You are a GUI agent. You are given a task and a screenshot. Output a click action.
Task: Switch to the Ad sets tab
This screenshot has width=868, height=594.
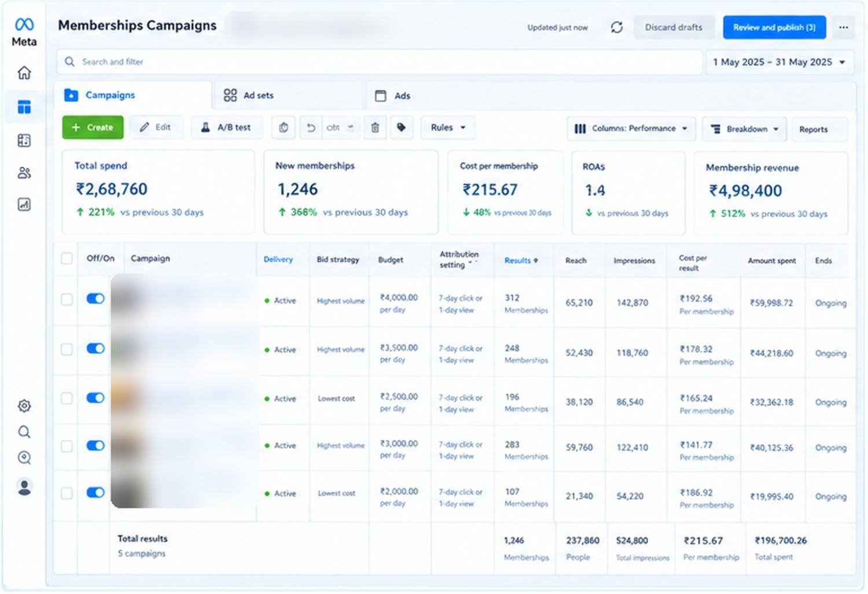[x=249, y=95]
